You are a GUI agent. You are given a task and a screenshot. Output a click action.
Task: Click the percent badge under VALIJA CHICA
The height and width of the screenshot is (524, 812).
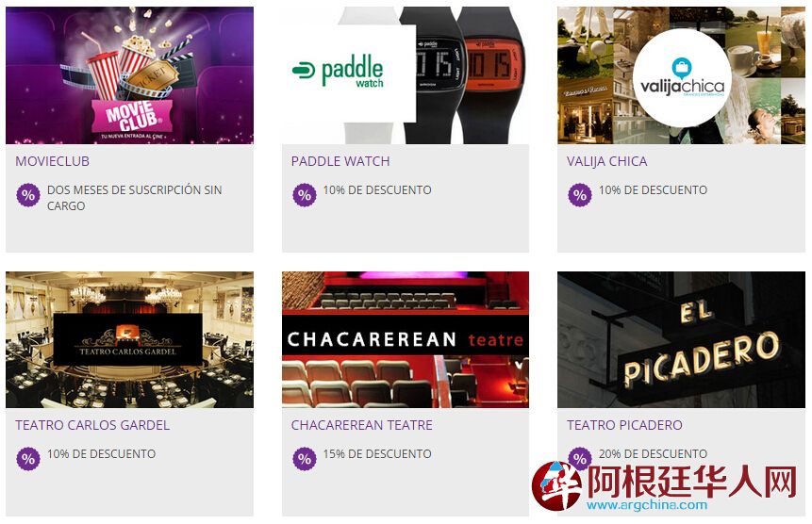pos(580,195)
